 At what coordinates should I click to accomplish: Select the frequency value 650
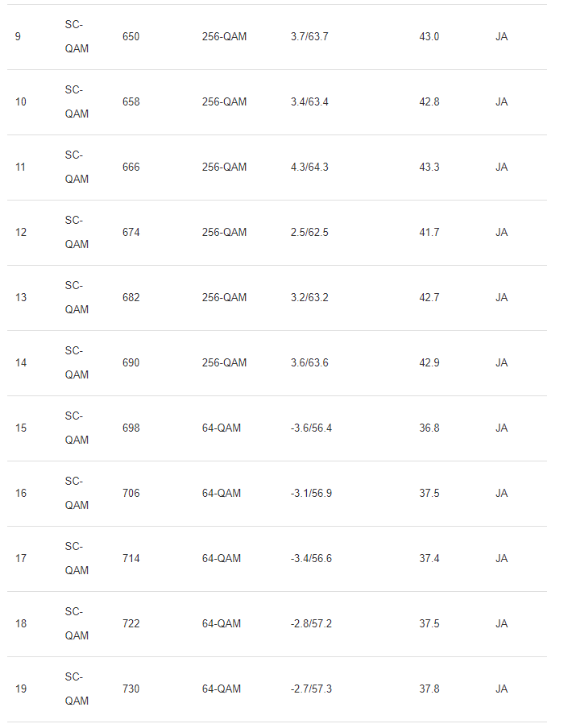[131, 37]
